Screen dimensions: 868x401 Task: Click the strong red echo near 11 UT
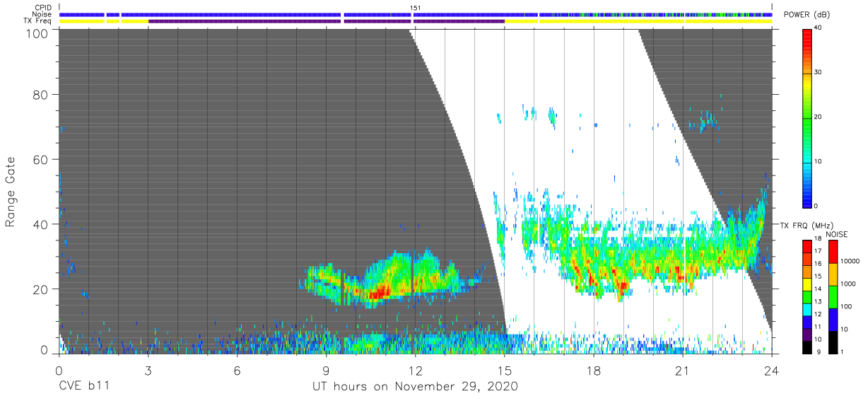(x=378, y=291)
